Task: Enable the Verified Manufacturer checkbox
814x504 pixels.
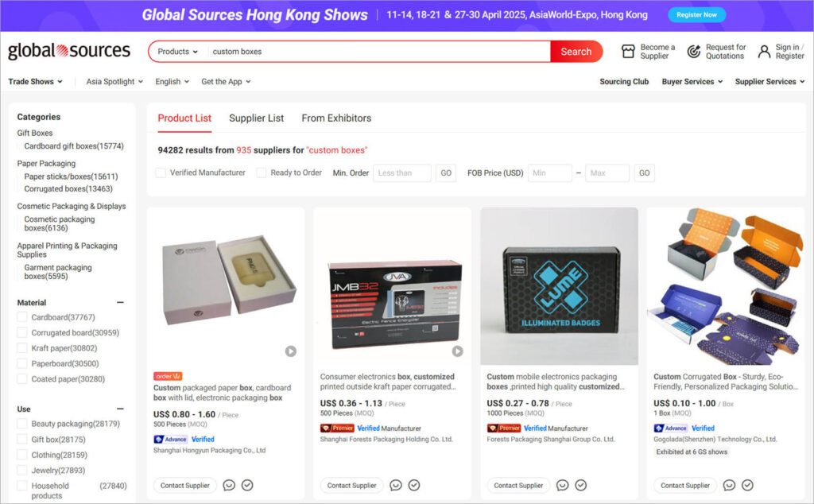Action: [x=161, y=173]
